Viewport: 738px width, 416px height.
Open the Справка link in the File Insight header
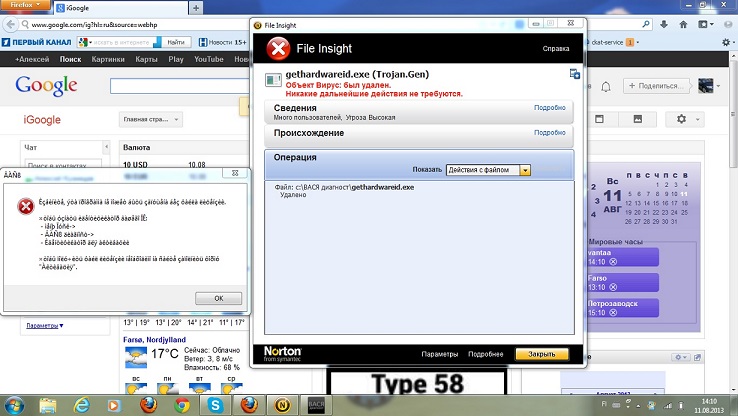pyautogui.click(x=556, y=48)
